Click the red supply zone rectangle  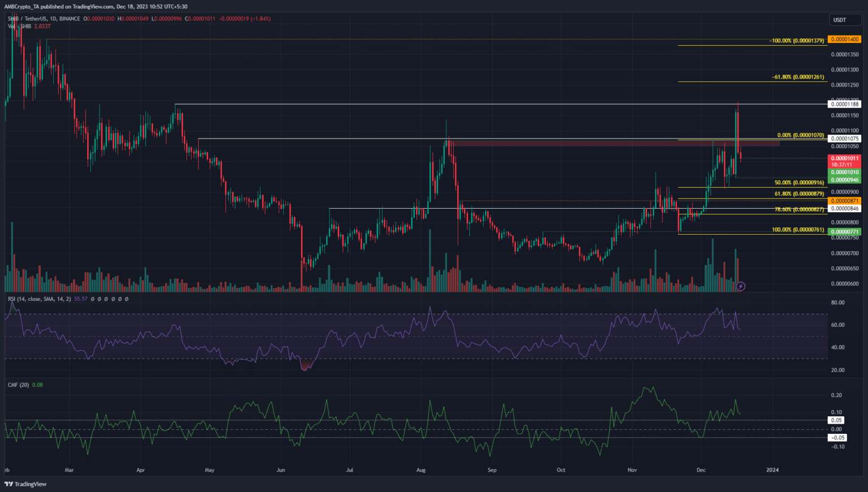click(x=616, y=143)
